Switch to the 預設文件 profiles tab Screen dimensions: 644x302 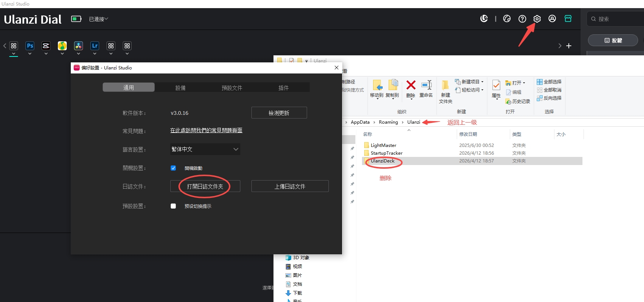[232, 87]
